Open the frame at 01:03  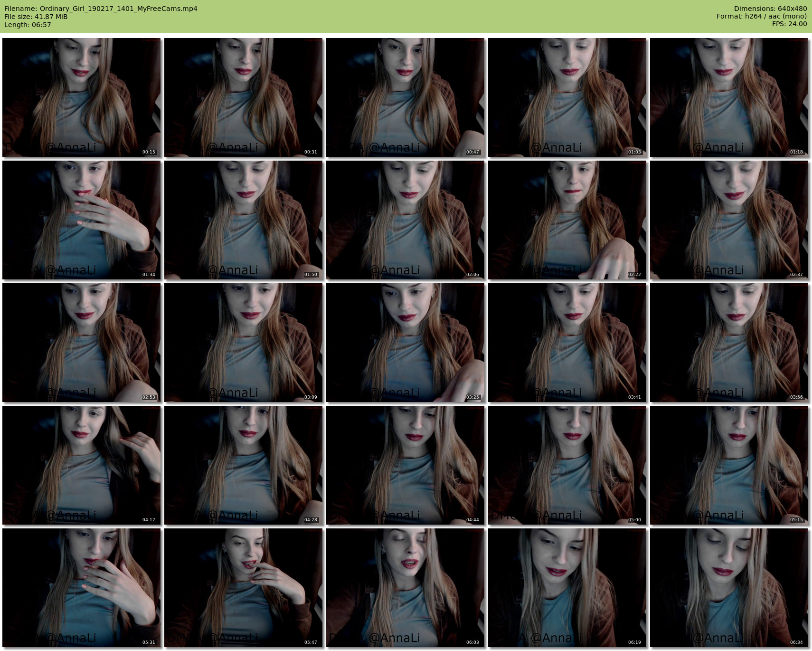click(x=567, y=97)
